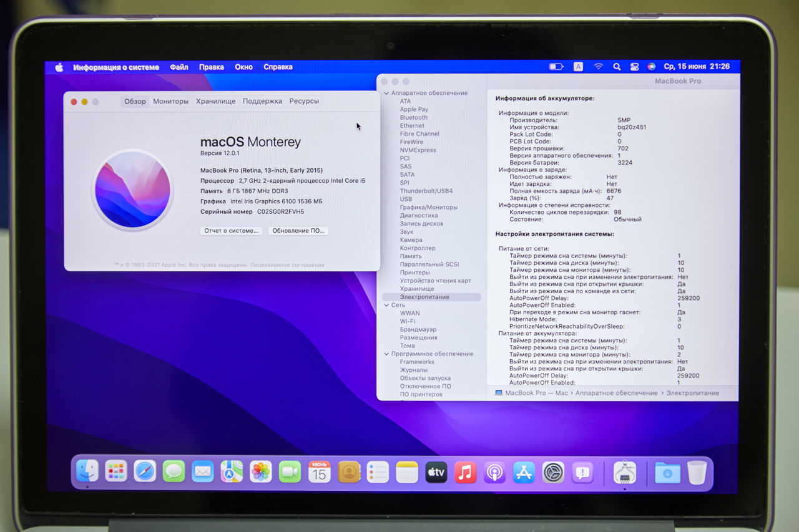This screenshot has width=799, height=532.
Task: Switch to Мониторы tab
Action: point(170,101)
